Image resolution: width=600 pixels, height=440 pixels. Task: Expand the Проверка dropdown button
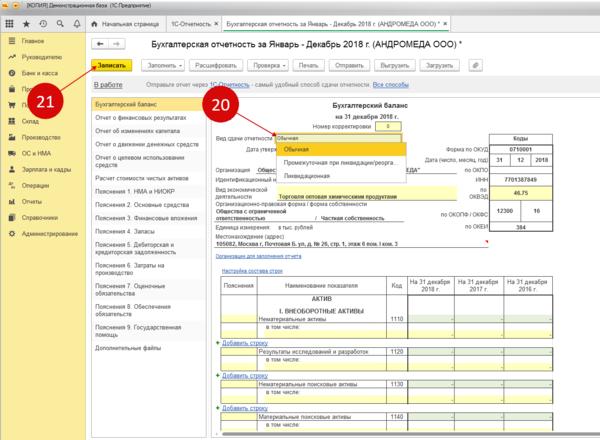pyautogui.click(x=267, y=64)
